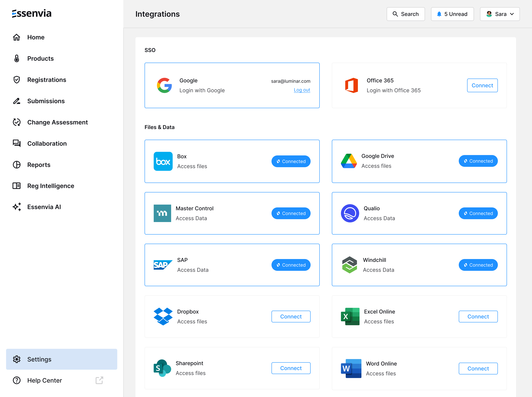This screenshot has width=532, height=397.
Task: Toggle the SAP Connected button
Action: [x=291, y=265]
